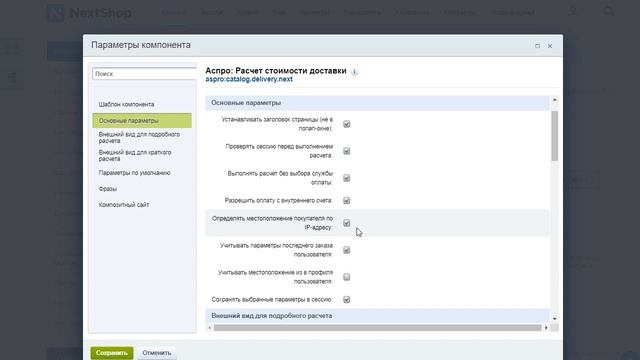Collapse the 'Основные параметры' section header

377,103
